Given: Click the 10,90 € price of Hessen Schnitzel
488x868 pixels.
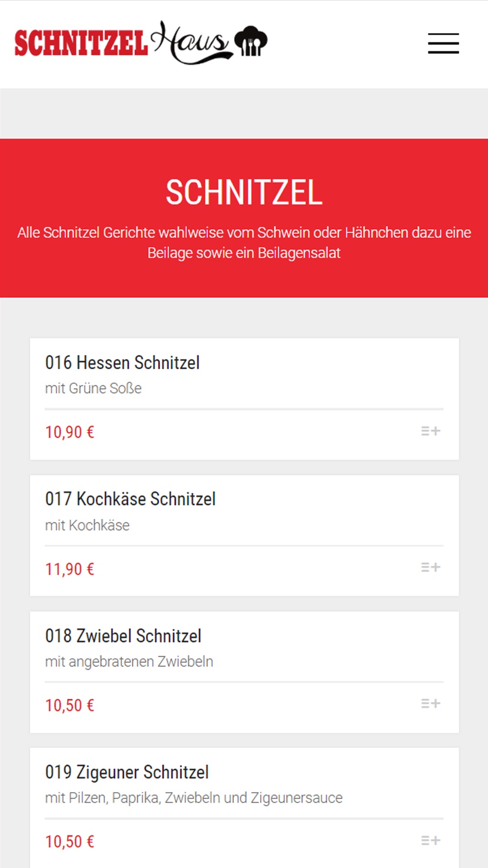Looking at the screenshot, I should coord(70,432).
